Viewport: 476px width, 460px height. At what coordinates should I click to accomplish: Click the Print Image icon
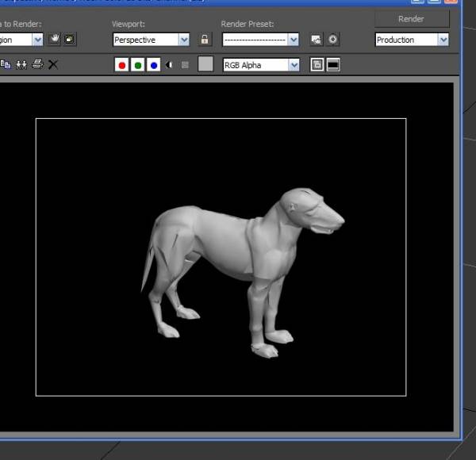point(37,64)
